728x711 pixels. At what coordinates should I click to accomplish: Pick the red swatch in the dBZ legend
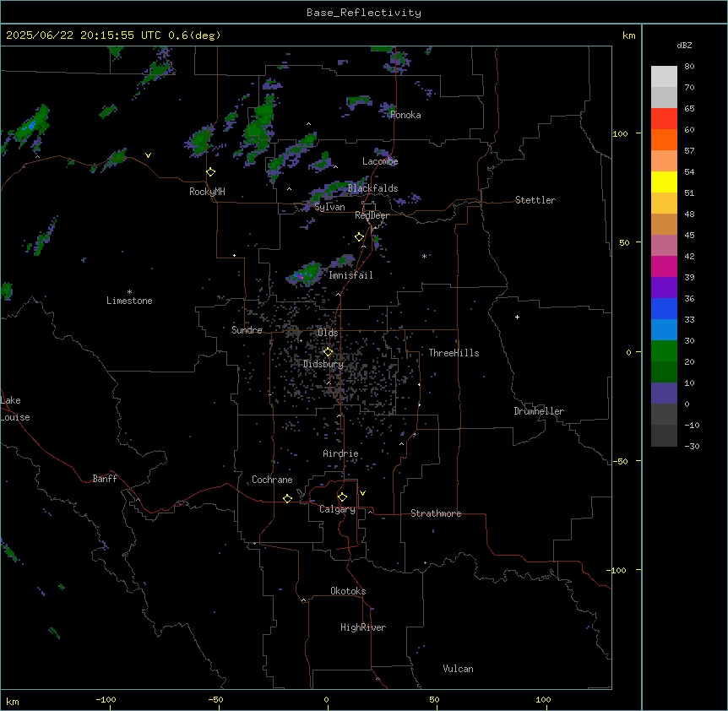pyautogui.click(x=664, y=119)
